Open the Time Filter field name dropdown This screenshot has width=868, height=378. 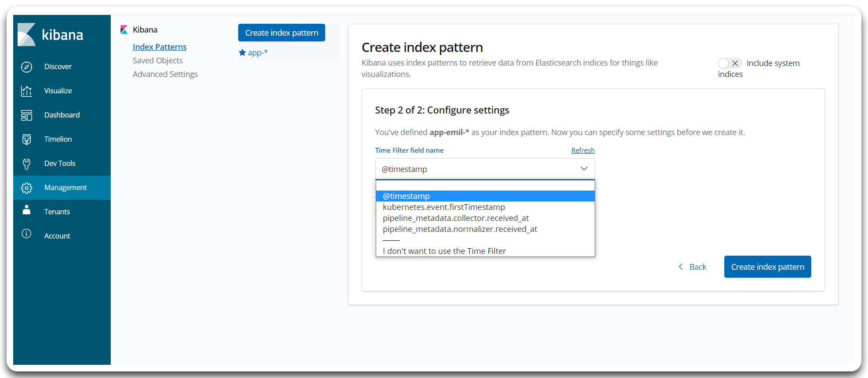485,169
